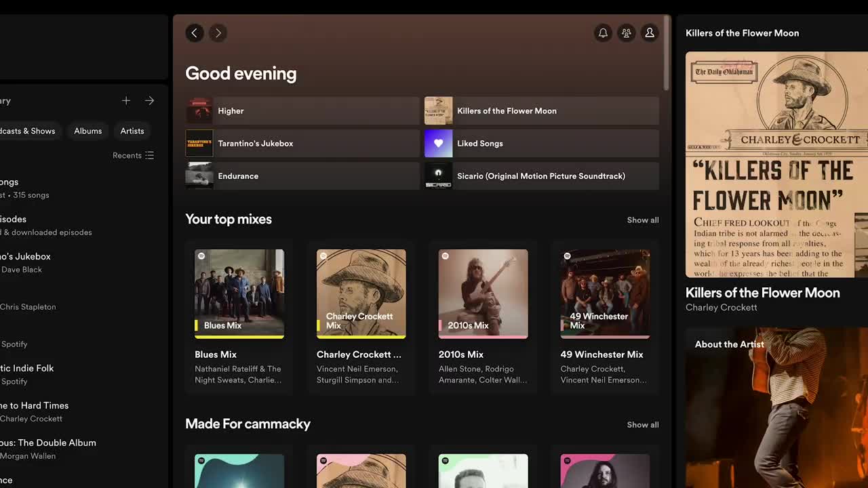Open the notifications bell
The width and height of the screenshot is (868, 488).
pos(603,33)
